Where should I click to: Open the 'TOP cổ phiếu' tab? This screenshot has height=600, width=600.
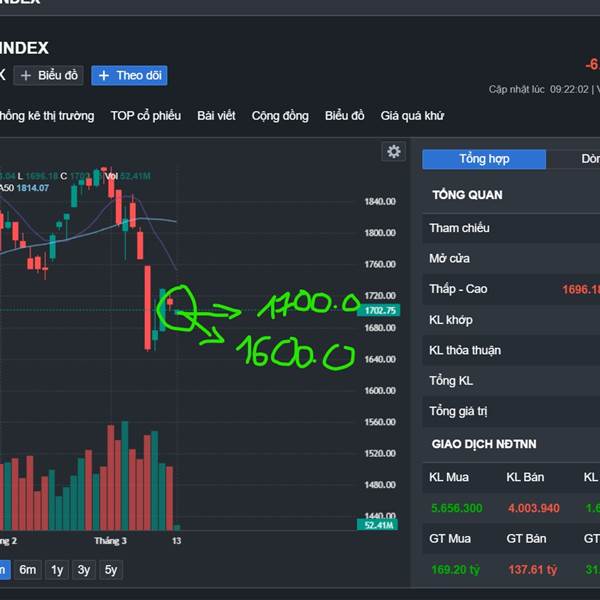coord(146,116)
